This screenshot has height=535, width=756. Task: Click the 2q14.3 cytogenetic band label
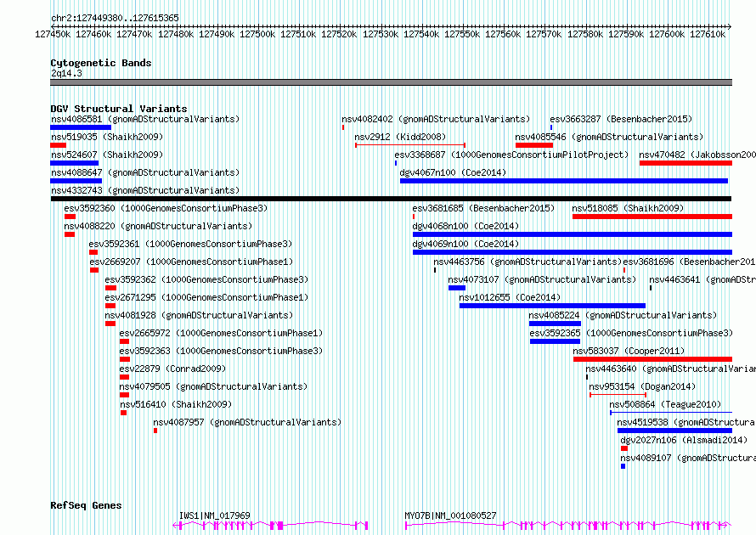coord(66,73)
